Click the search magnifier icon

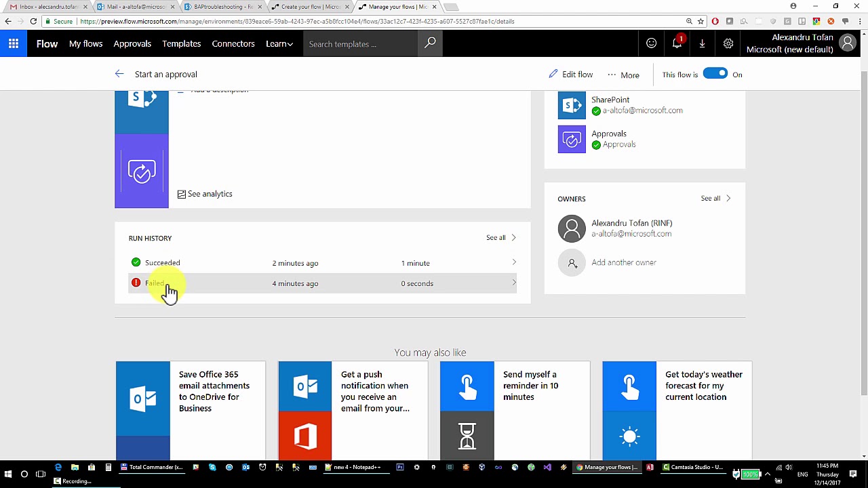430,43
